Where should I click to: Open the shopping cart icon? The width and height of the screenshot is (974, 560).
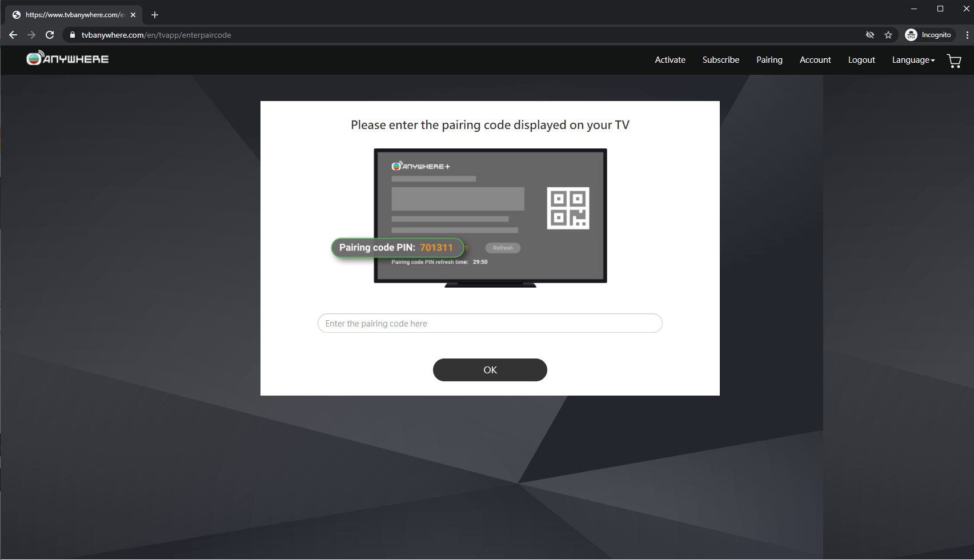(954, 61)
